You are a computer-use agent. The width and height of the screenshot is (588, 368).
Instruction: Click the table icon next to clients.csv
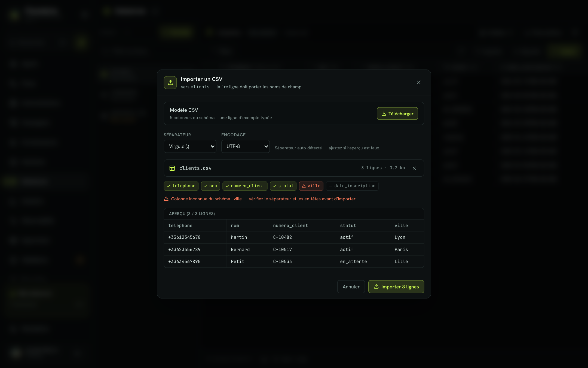coord(172,168)
